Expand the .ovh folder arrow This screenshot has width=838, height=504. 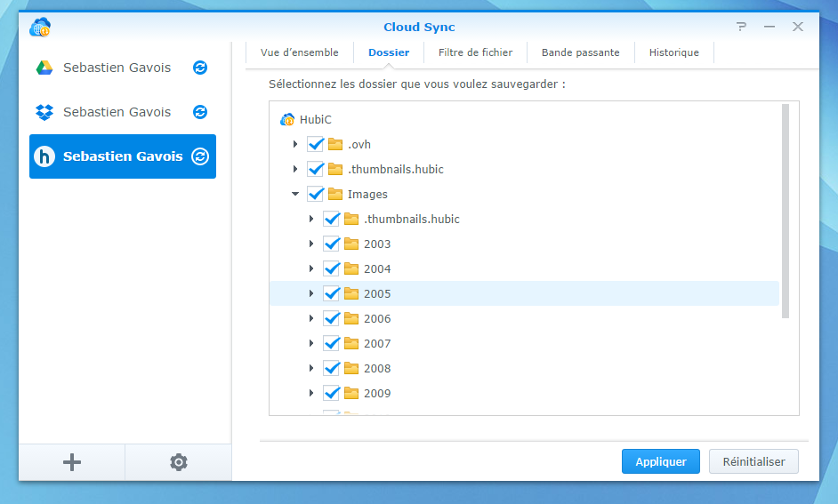point(295,144)
